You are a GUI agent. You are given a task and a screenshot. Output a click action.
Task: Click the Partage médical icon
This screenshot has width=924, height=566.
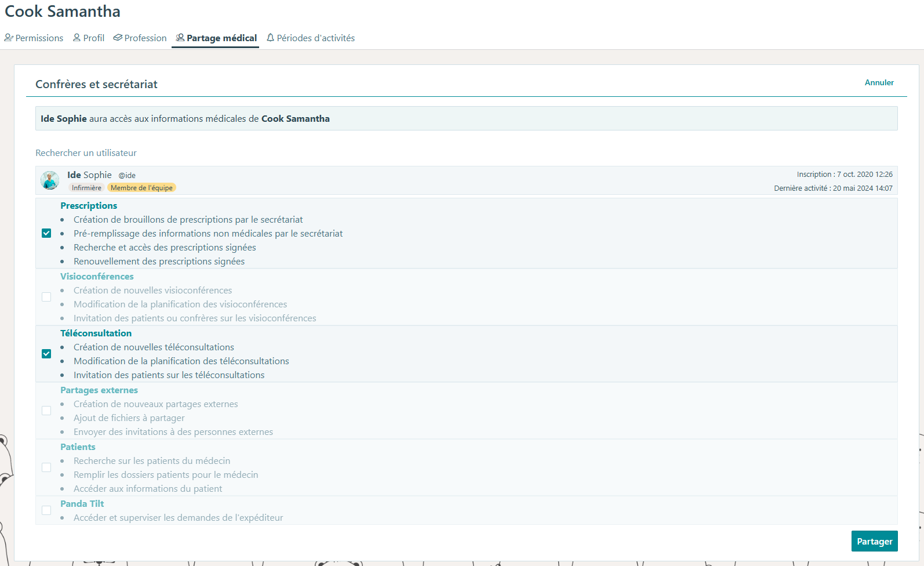pos(180,38)
